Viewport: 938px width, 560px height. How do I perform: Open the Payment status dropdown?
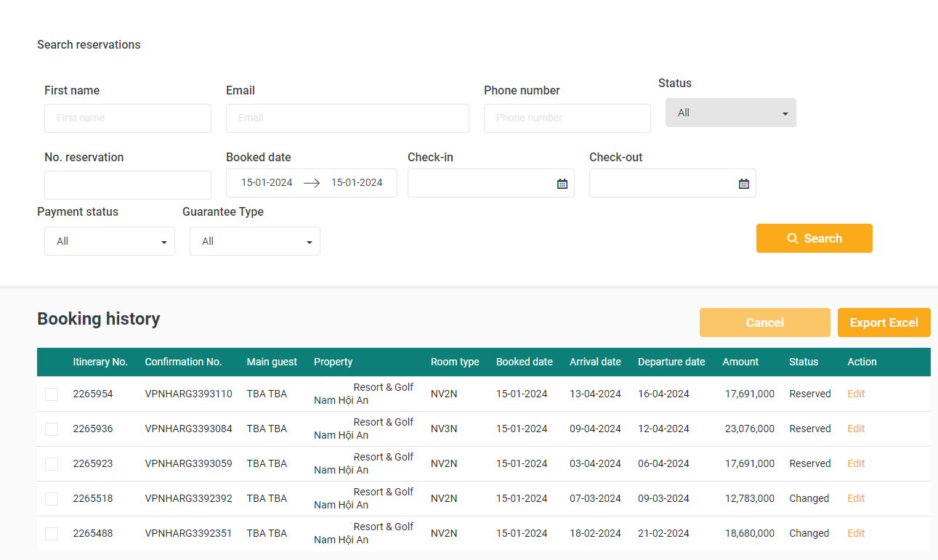point(110,241)
